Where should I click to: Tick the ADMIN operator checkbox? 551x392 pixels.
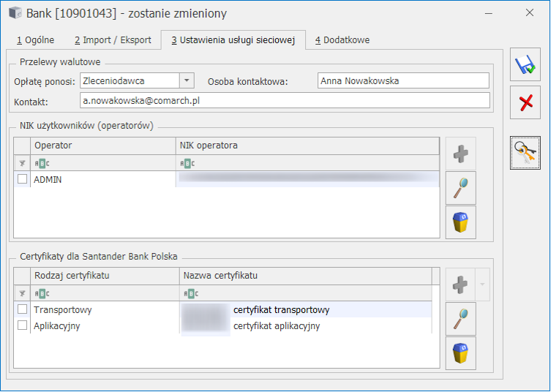pyautogui.click(x=23, y=179)
